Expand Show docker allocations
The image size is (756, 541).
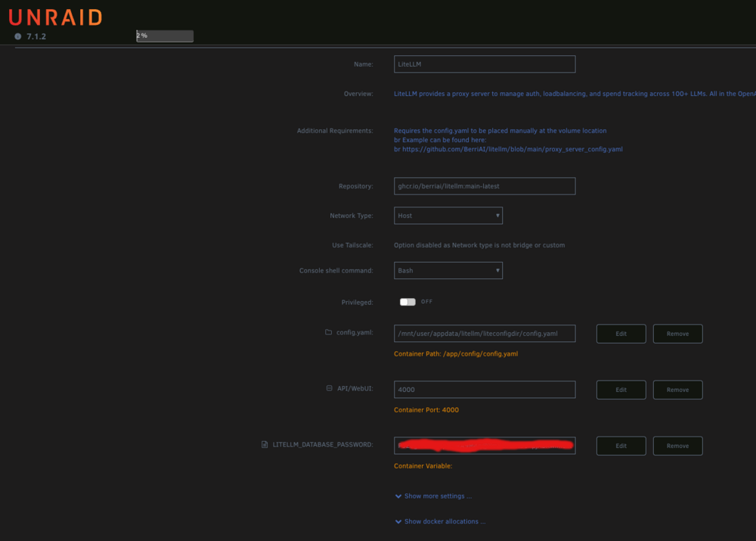pyautogui.click(x=440, y=521)
